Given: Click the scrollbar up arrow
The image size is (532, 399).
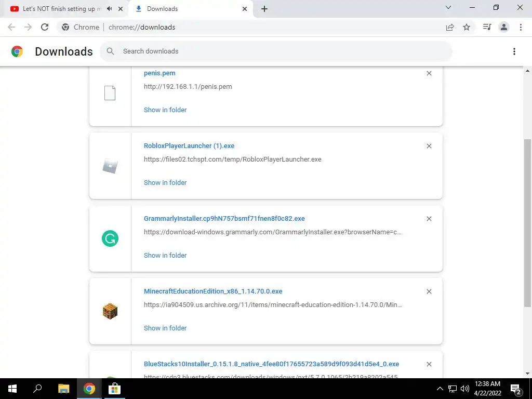Looking at the screenshot, I should [x=527, y=71].
